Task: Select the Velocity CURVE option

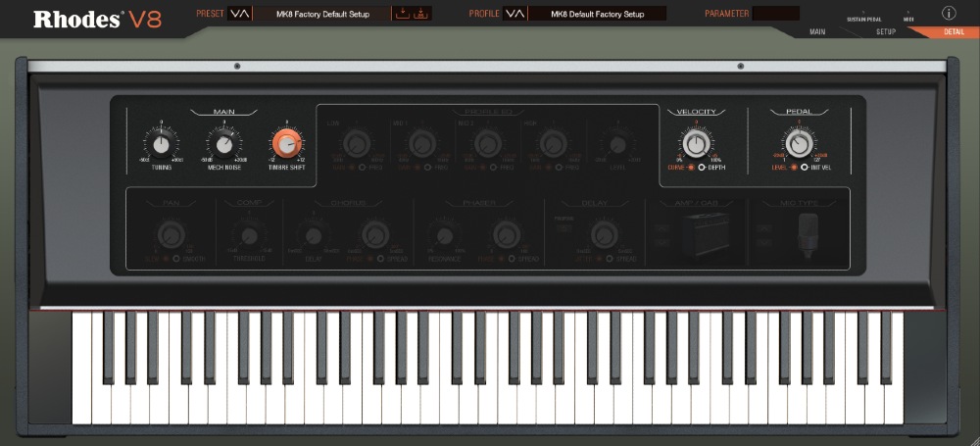Action: pyautogui.click(x=680, y=168)
